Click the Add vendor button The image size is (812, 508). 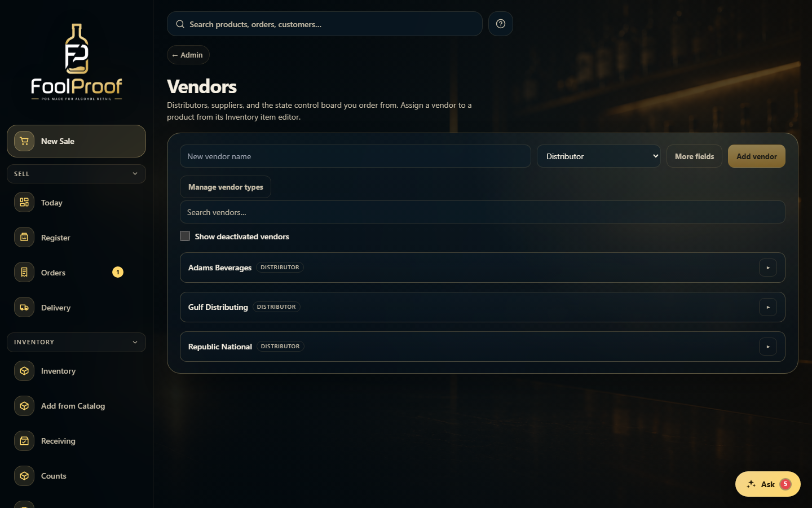757,156
